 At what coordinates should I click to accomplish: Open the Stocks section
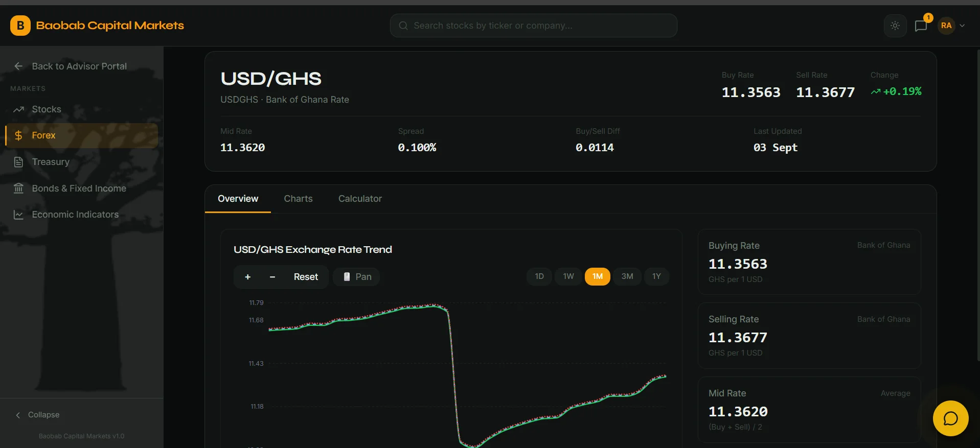pyautogui.click(x=82, y=109)
